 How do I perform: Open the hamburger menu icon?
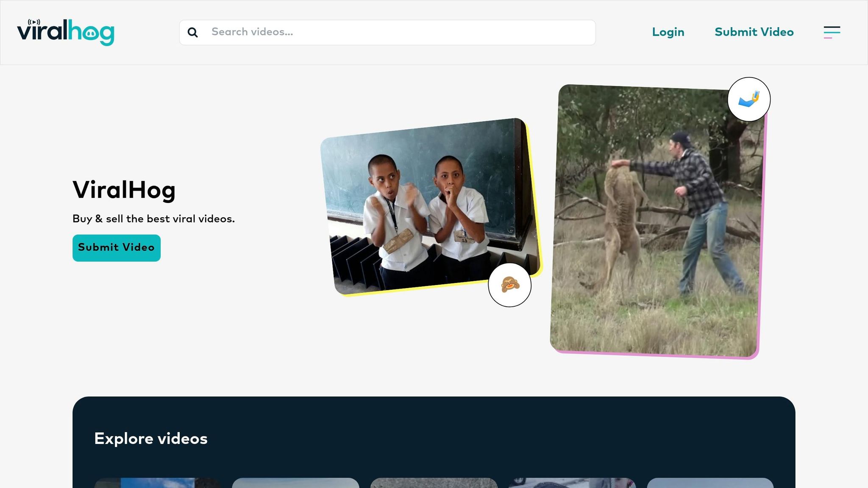tap(832, 32)
